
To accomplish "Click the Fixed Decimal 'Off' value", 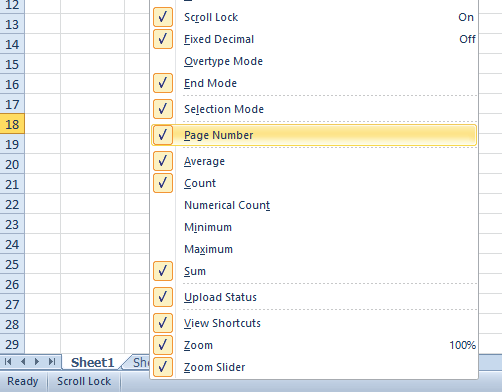I will click(x=467, y=39).
